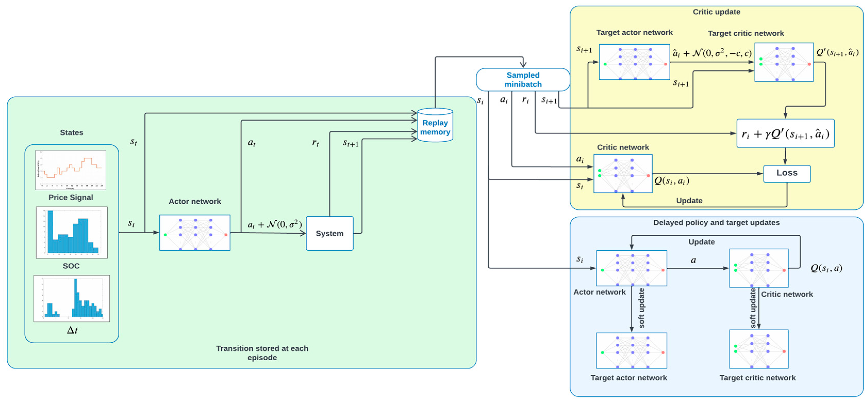Select the Target critic network icon in Critic update
This screenshot has height=402, width=868.
click(784, 62)
